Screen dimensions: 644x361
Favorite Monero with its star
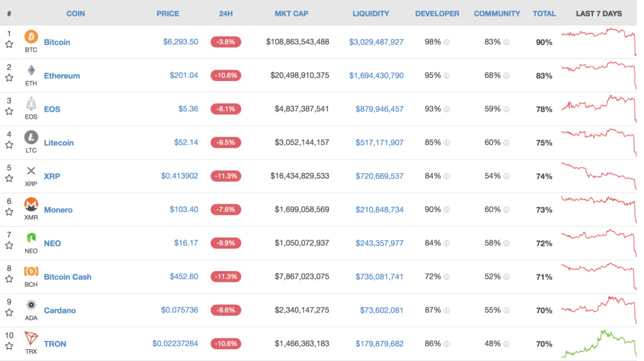coord(9,211)
